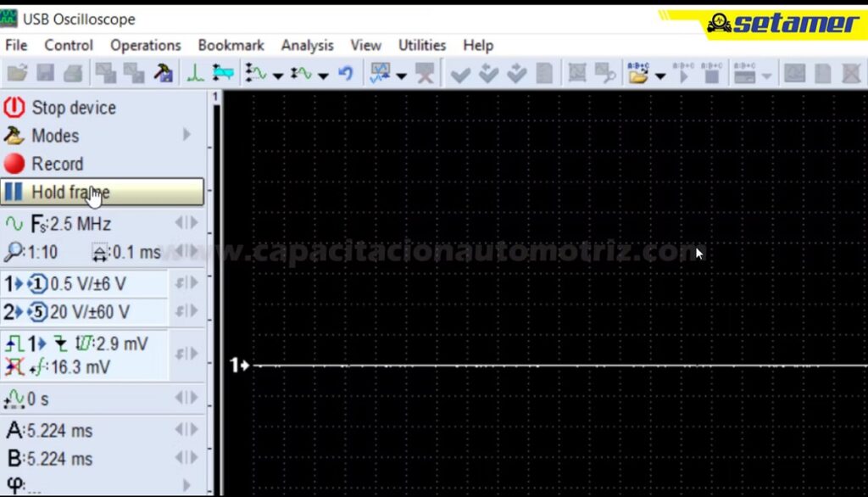This screenshot has width=868, height=497.
Task: Toggle the crossed-out trigger filter icon
Action: 14,367
